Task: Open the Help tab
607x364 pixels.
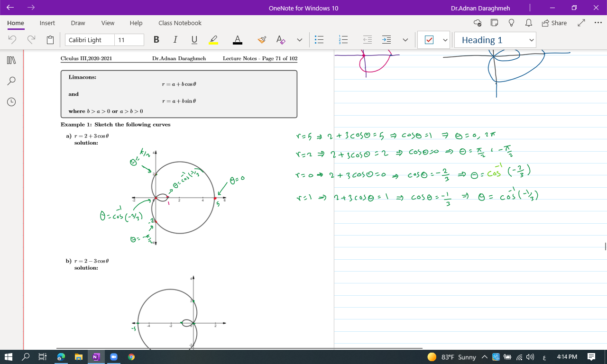Action: 136,23
